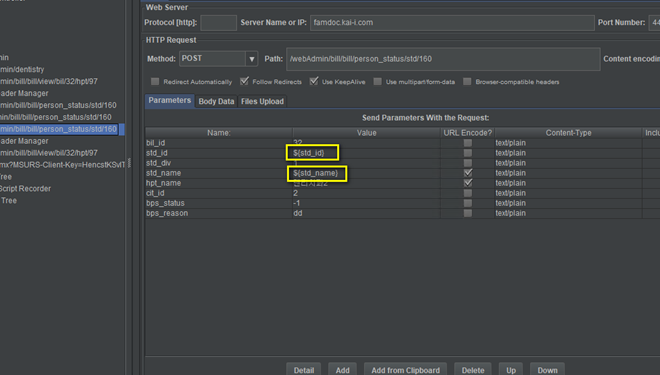Toggle the Follow Redirects checkbox
Screen dimensions: 660x375
click(244, 81)
